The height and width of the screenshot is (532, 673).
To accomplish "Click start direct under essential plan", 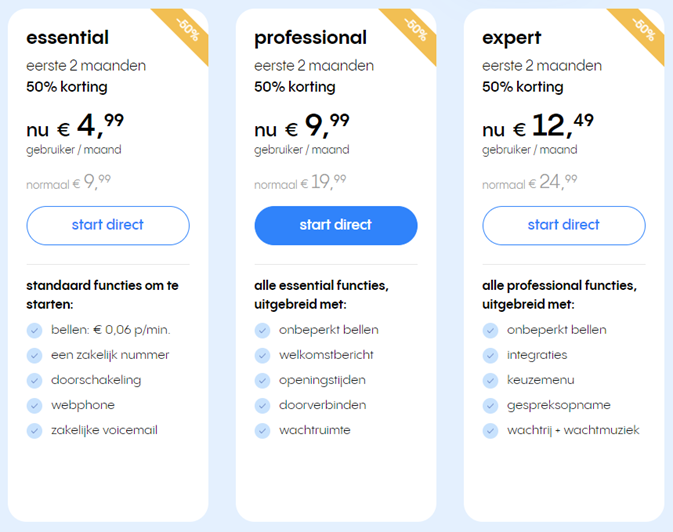I will point(108,225).
